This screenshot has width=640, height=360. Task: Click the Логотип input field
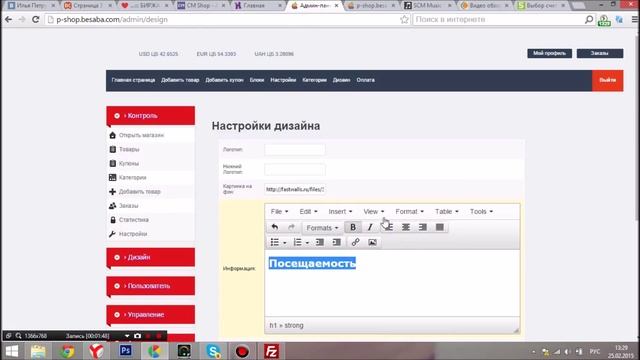pyautogui.click(x=295, y=149)
